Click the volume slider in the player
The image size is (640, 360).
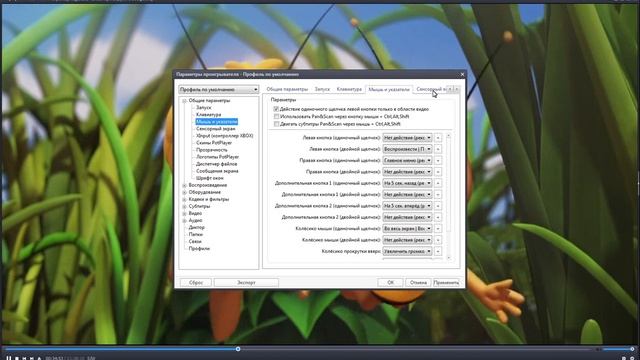pyautogui.click(x=618, y=349)
